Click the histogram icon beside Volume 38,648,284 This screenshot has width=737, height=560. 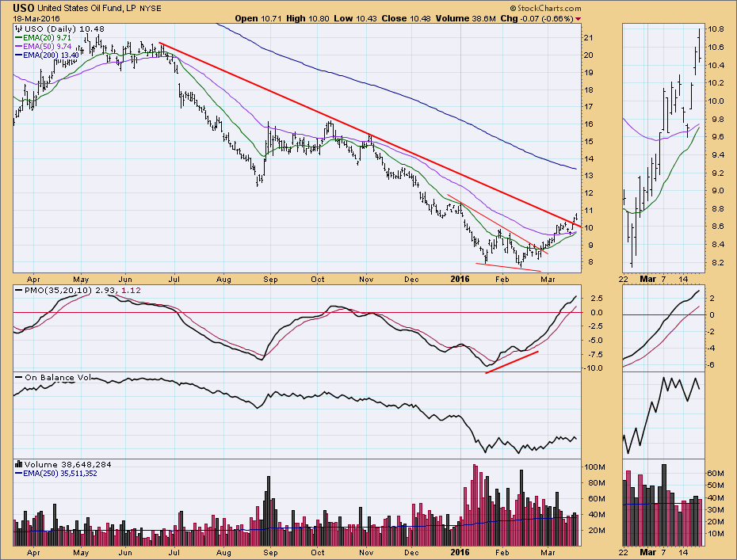pos(19,464)
